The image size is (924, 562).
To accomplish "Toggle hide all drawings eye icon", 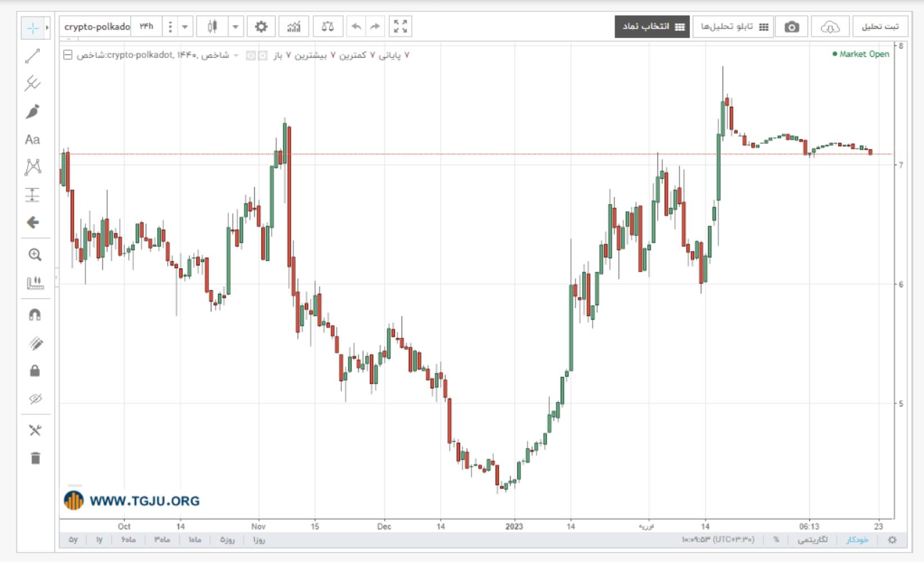I will 35,399.
